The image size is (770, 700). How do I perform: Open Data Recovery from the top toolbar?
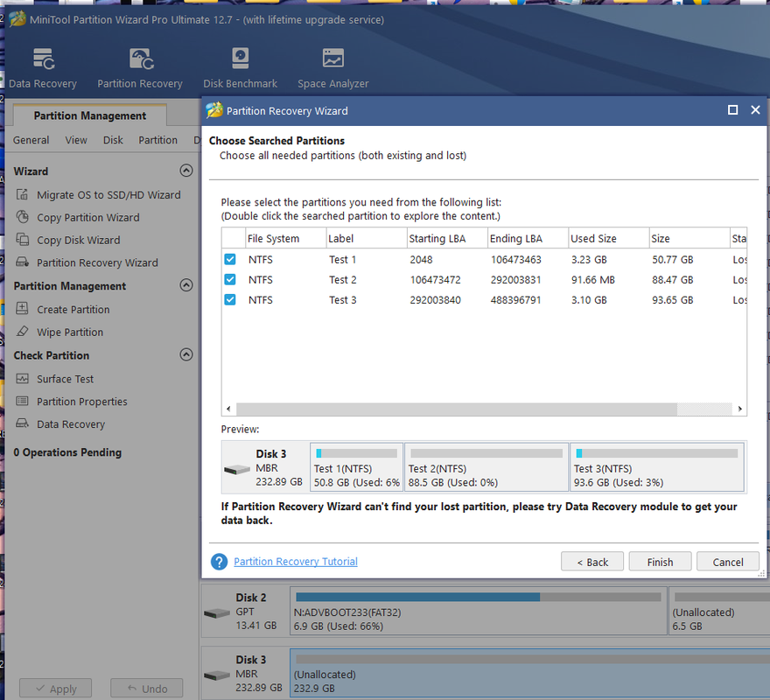[x=43, y=68]
